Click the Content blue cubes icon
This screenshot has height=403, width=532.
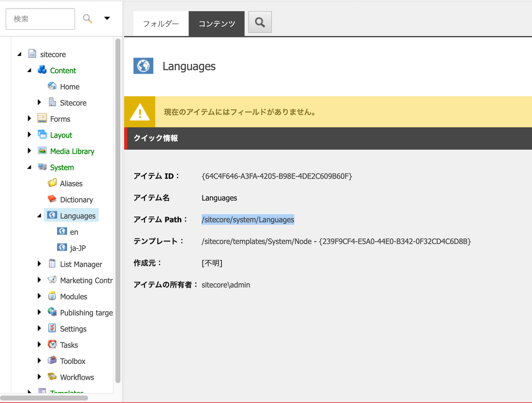click(x=42, y=70)
